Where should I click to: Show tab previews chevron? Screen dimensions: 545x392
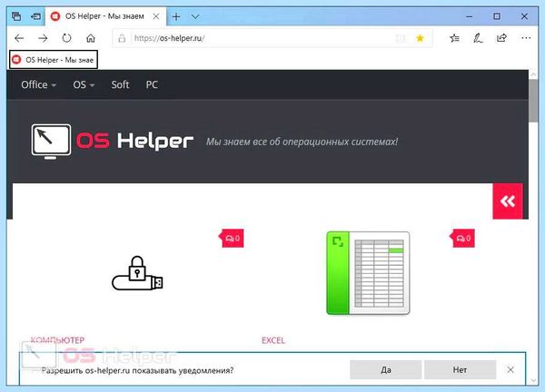click(195, 16)
